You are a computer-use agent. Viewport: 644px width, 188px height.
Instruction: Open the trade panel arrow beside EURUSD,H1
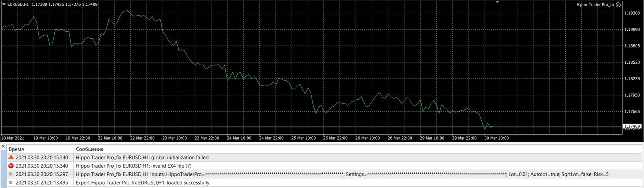coord(4,4)
